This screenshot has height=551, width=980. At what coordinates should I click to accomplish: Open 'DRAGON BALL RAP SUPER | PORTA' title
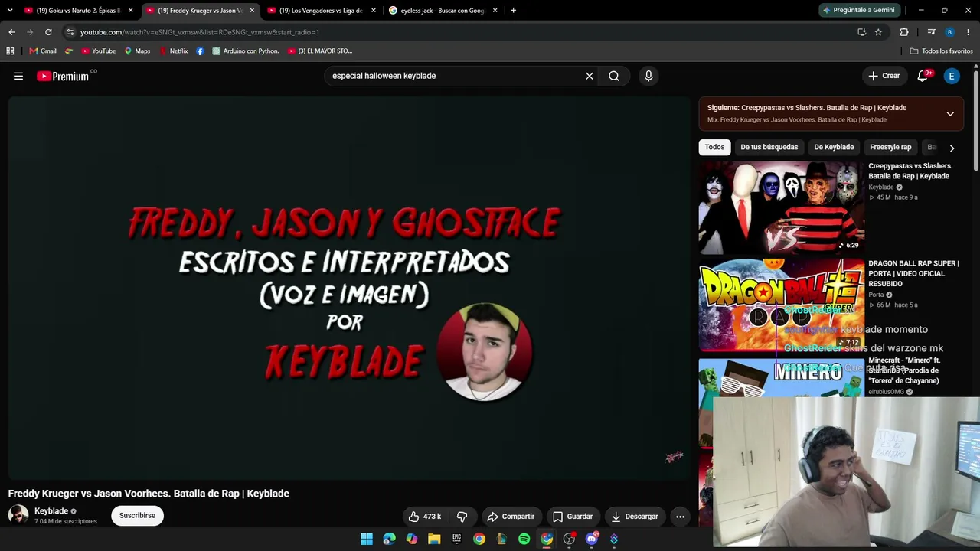[913, 273]
